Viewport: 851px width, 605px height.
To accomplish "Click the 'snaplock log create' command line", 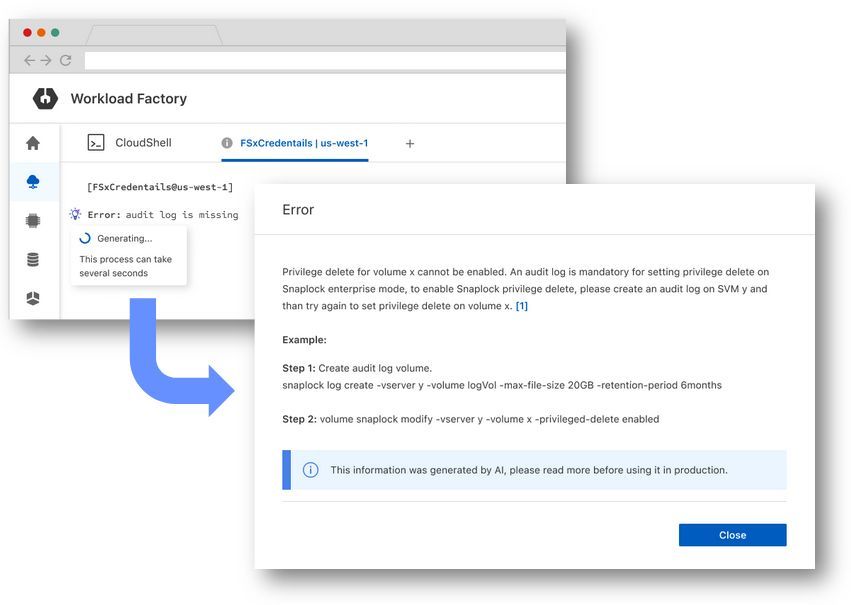I will (502, 385).
